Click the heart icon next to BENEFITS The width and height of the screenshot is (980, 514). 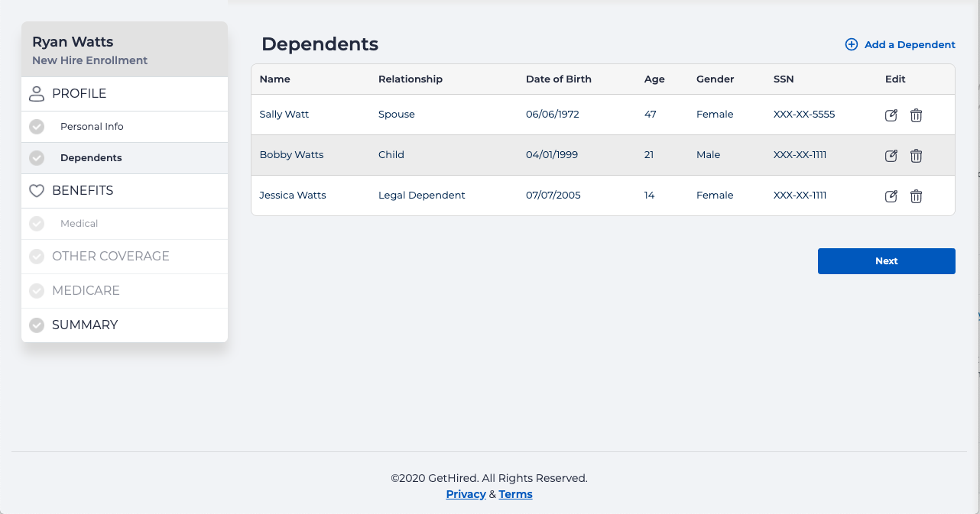36,190
